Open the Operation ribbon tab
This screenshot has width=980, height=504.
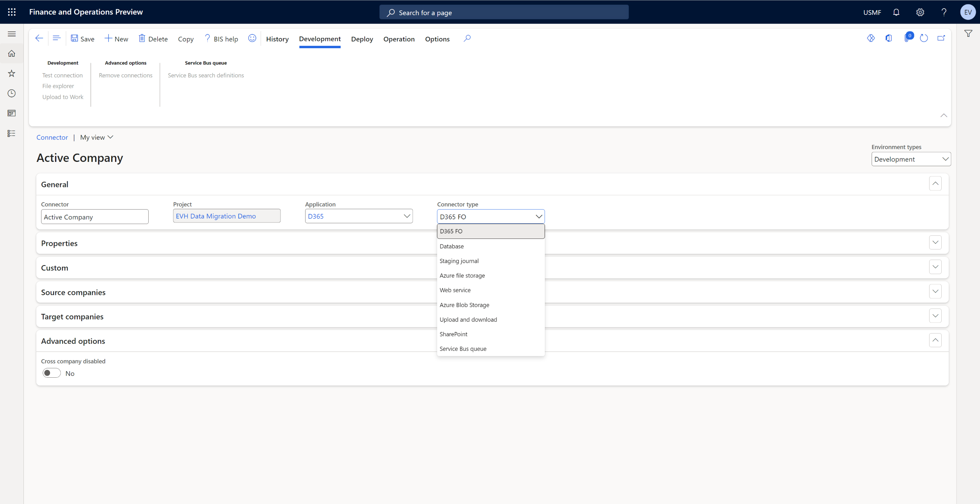pos(399,39)
